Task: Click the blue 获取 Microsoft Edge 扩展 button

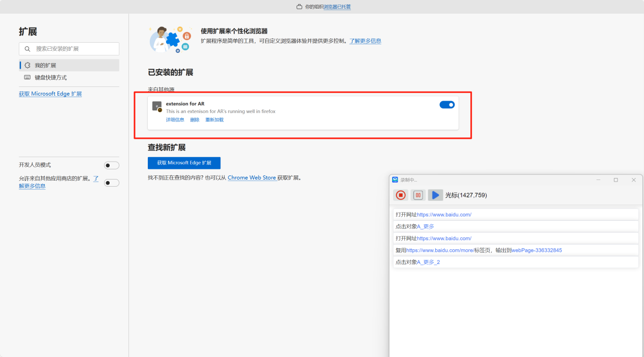Action: pos(184,163)
